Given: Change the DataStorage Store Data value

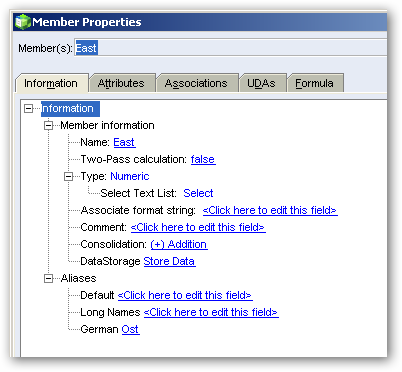Looking at the screenshot, I should [x=169, y=262].
